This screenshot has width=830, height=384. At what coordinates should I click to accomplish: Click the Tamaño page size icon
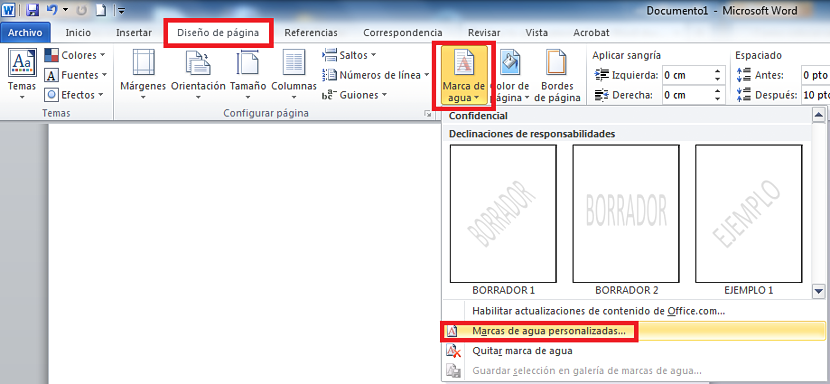point(247,61)
